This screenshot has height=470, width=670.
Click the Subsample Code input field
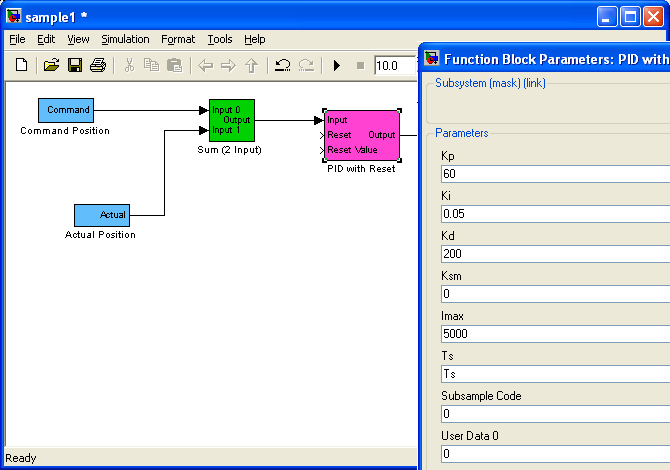(555, 414)
